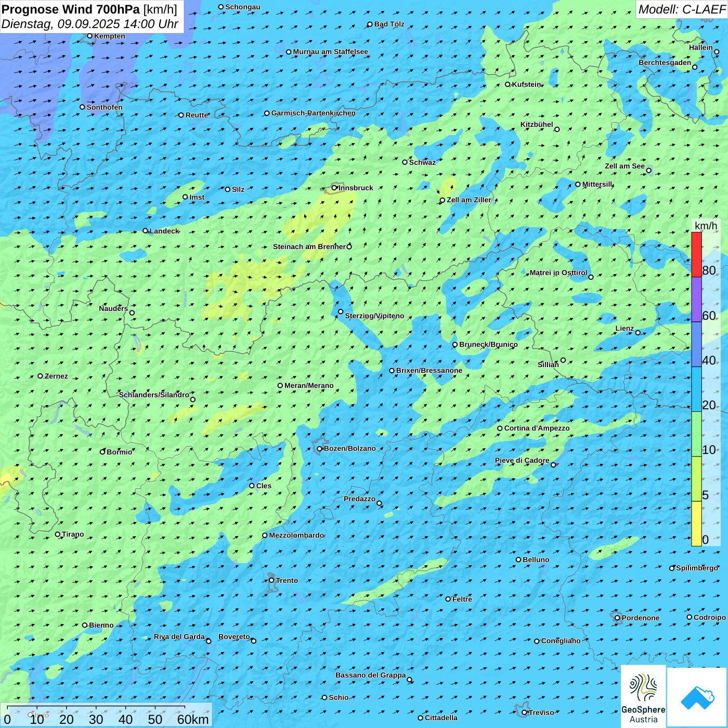Click the 'Cortina d'Ampezzo' label
Screen dimensions: 728x728
(x=537, y=428)
